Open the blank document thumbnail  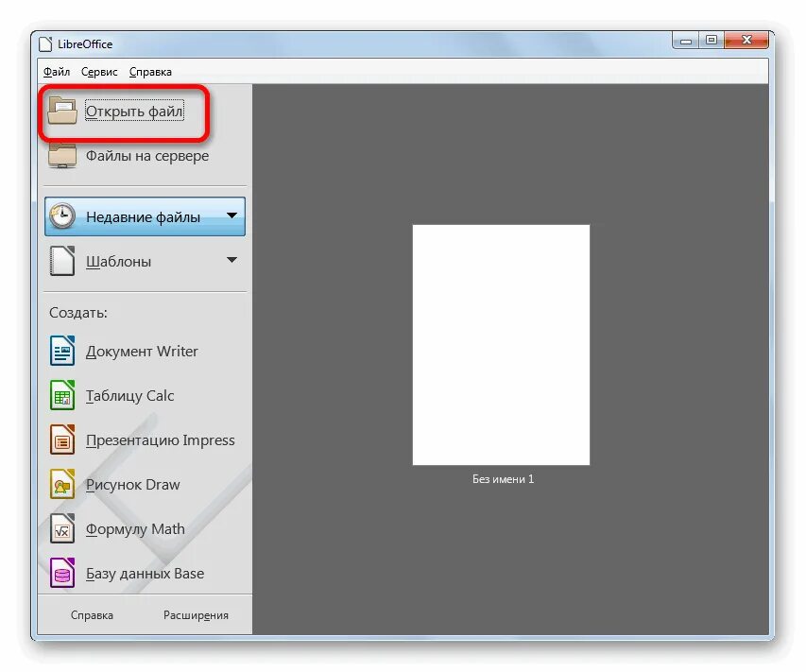click(501, 345)
